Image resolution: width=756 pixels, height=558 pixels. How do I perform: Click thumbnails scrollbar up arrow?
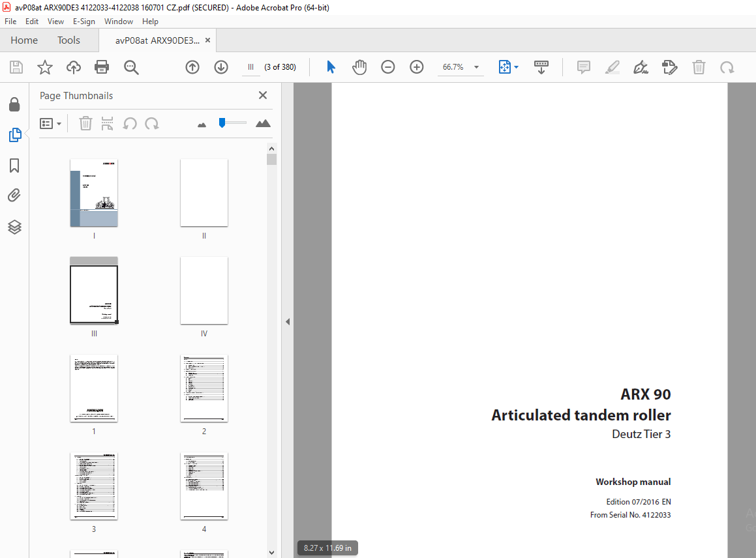pos(271,149)
